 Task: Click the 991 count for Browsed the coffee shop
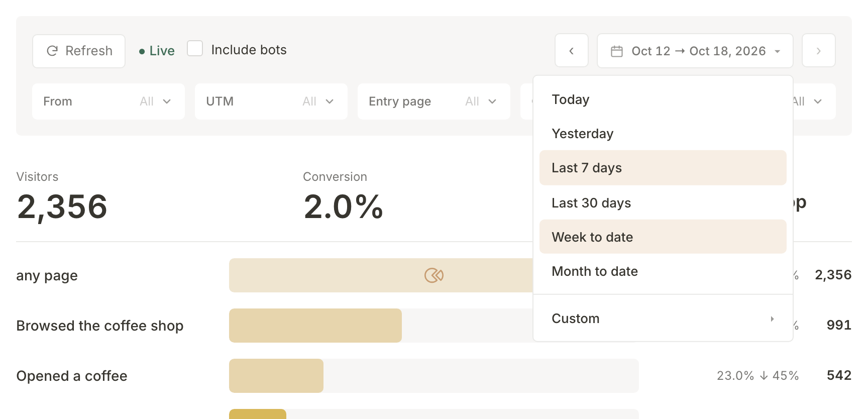[839, 325]
